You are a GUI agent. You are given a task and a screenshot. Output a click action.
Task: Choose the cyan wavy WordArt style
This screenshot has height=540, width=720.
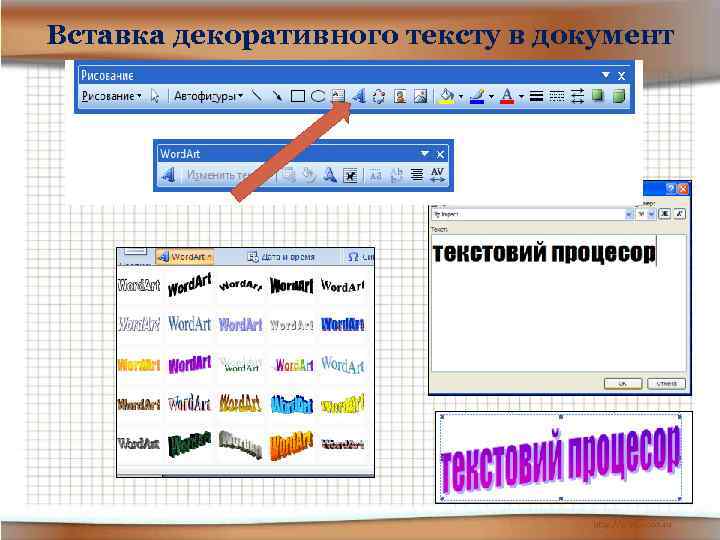(x=292, y=405)
